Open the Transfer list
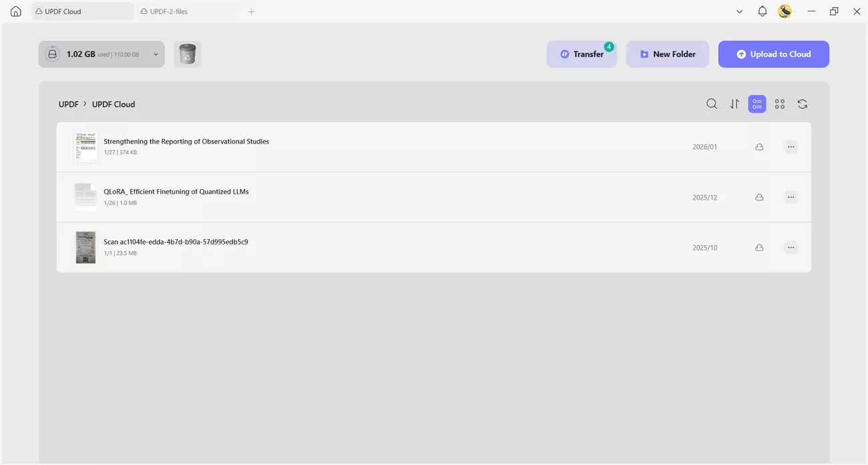This screenshot has width=868, height=465. coord(582,54)
